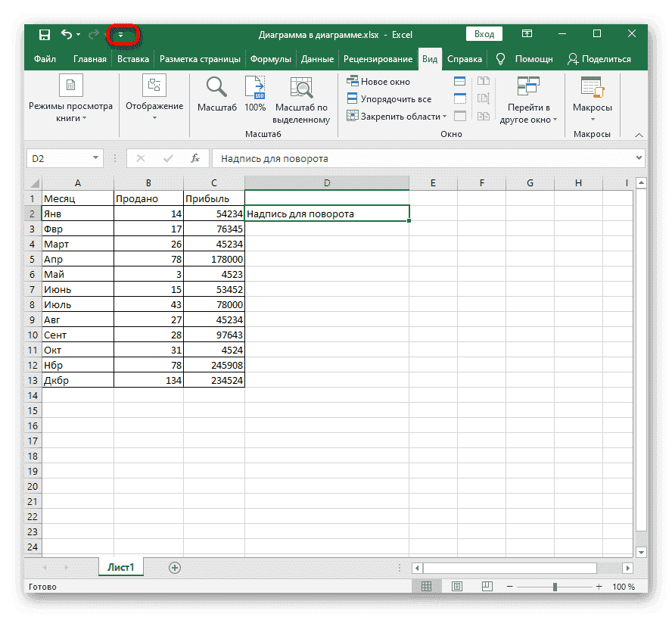Select cell C6 containing 178000
The height and width of the screenshot is (617, 672).
coord(214,260)
